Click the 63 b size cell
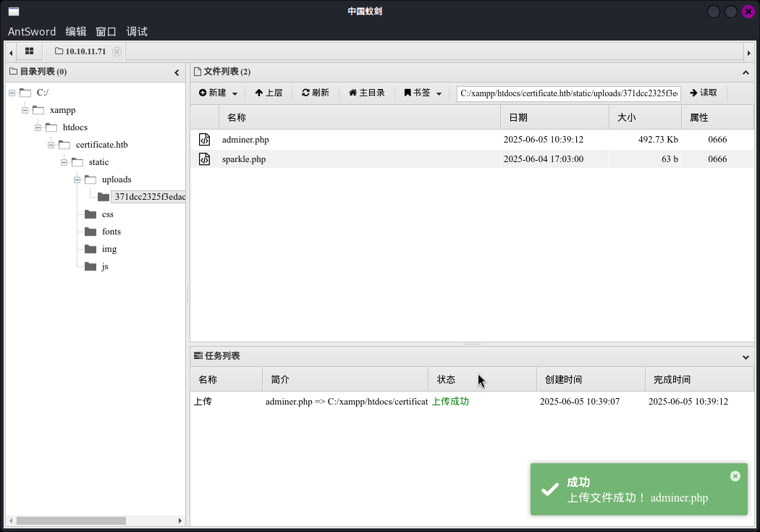The width and height of the screenshot is (760, 532). pyautogui.click(x=670, y=159)
